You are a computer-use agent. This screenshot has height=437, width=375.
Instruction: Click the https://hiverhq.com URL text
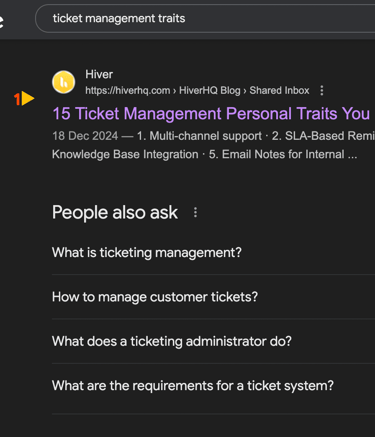[128, 90]
